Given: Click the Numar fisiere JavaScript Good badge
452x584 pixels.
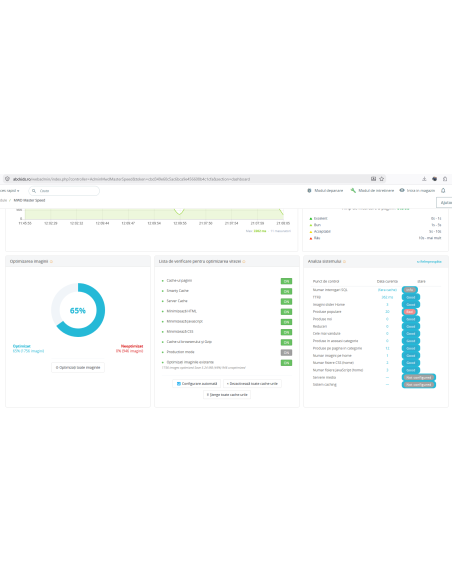Looking at the screenshot, I should [411, 370].
